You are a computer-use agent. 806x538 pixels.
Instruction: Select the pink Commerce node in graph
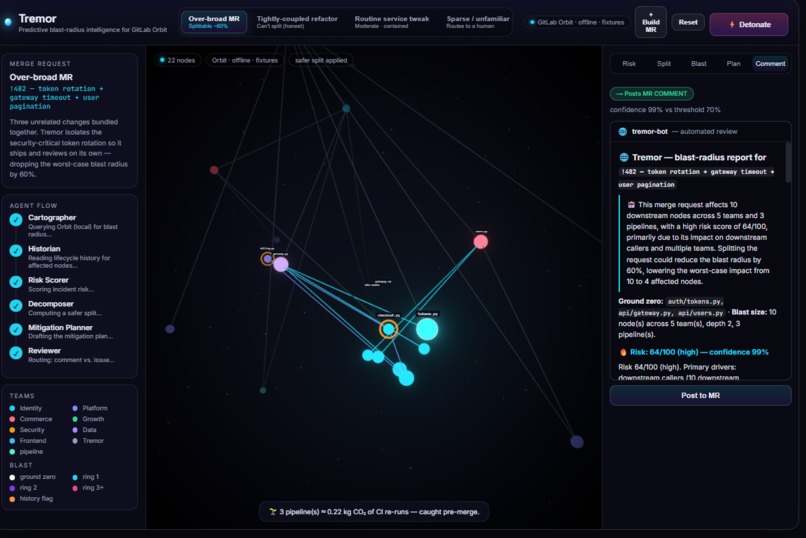click(x=481, y=242)
